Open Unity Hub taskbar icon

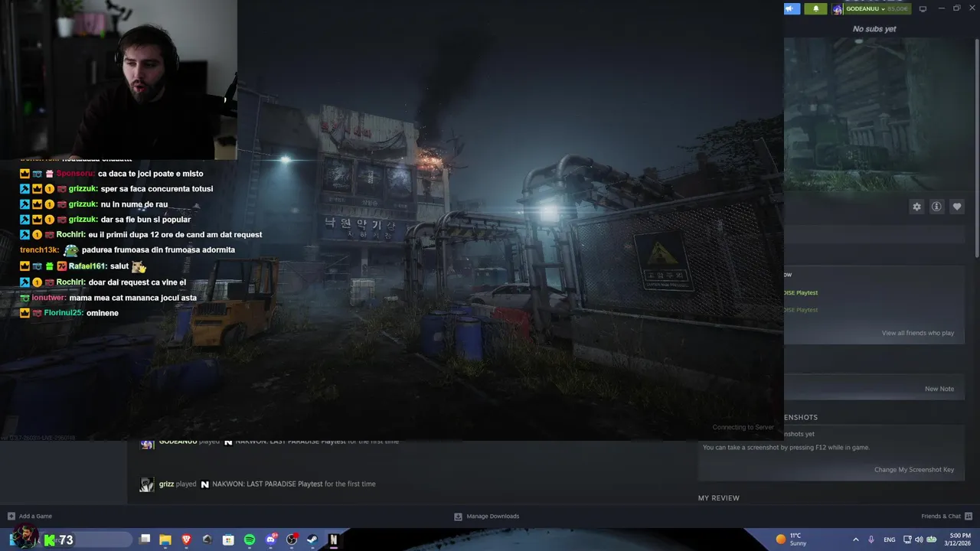207,540
